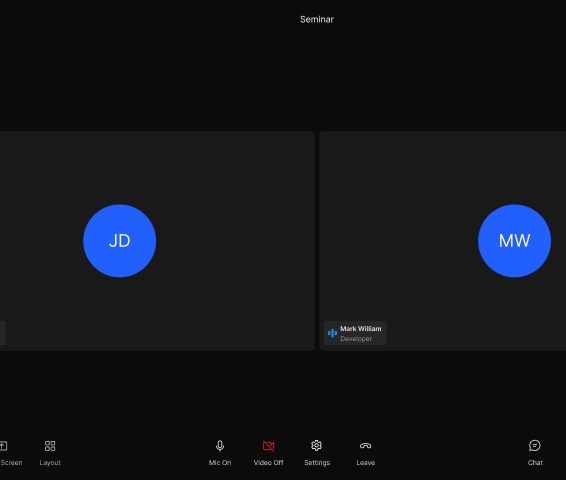566x480 pixels.
Task: Click the Developer role text under Mark William
Action: (356, 339)
